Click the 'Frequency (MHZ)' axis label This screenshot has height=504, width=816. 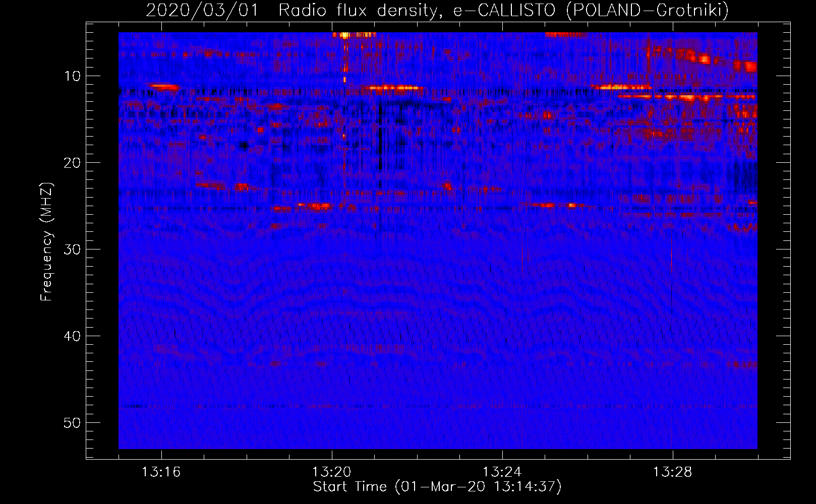coord(46,242)
